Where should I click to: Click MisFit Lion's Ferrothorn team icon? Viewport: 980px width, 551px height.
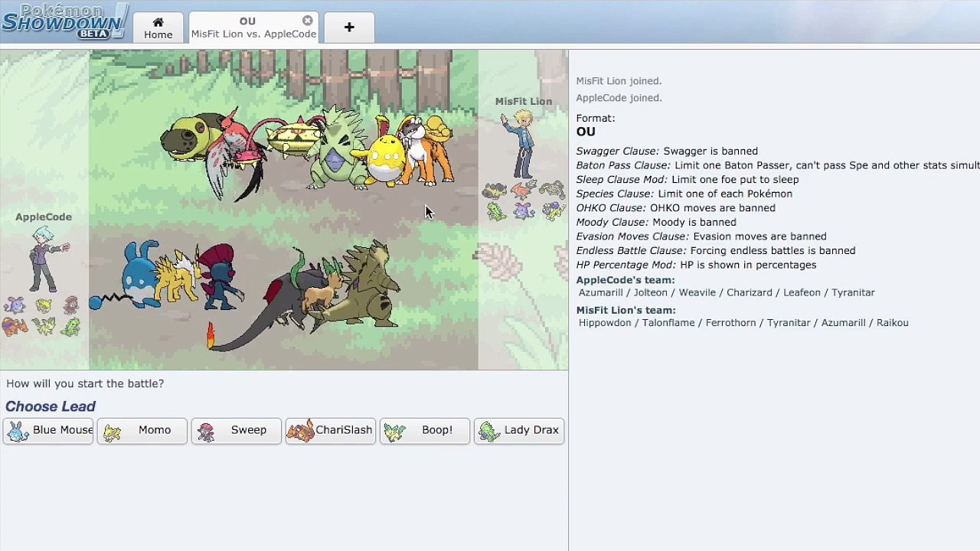(552, 191)
